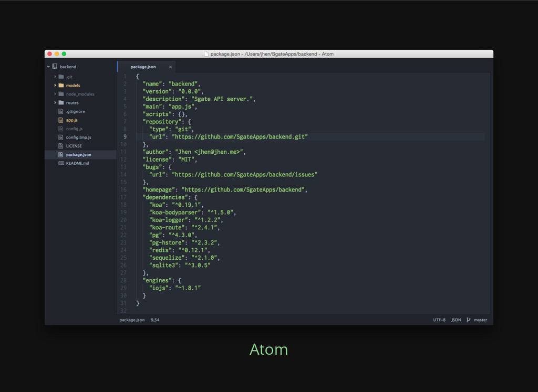The image size is (538, 392).
Task: Click the "homepage" url line
Action: click(x=225, y=189)
